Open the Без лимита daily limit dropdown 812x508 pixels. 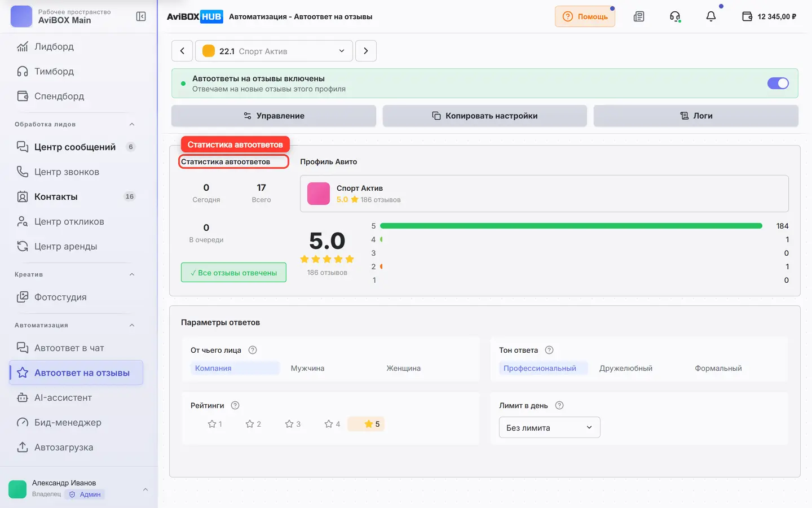(x=549, y=427)
